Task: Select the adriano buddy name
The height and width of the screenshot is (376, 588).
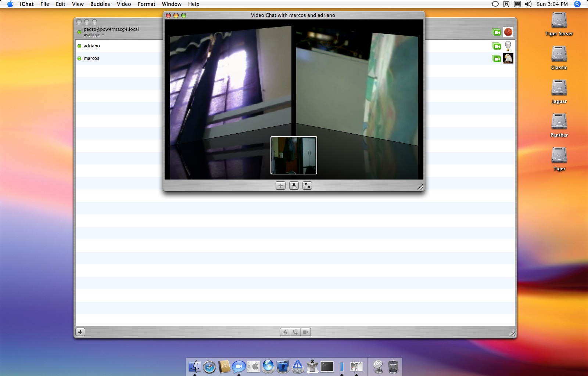Action: point(92,46)
